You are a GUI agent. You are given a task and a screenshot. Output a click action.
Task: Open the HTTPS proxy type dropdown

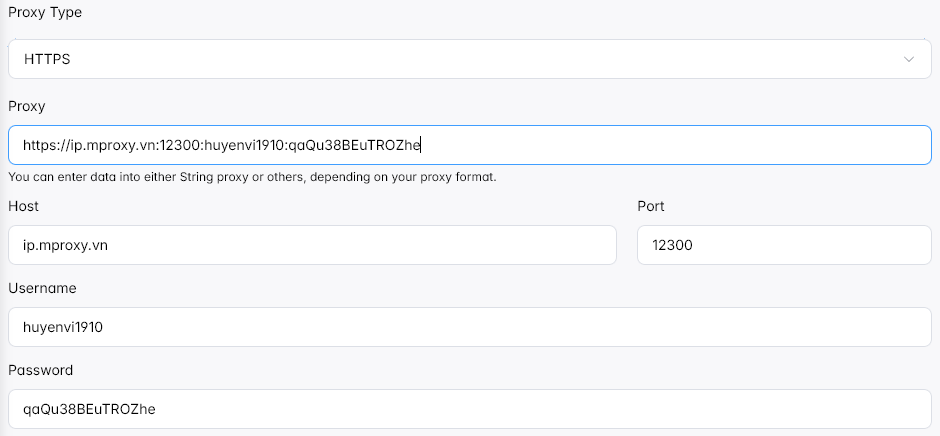coord(469,59)
